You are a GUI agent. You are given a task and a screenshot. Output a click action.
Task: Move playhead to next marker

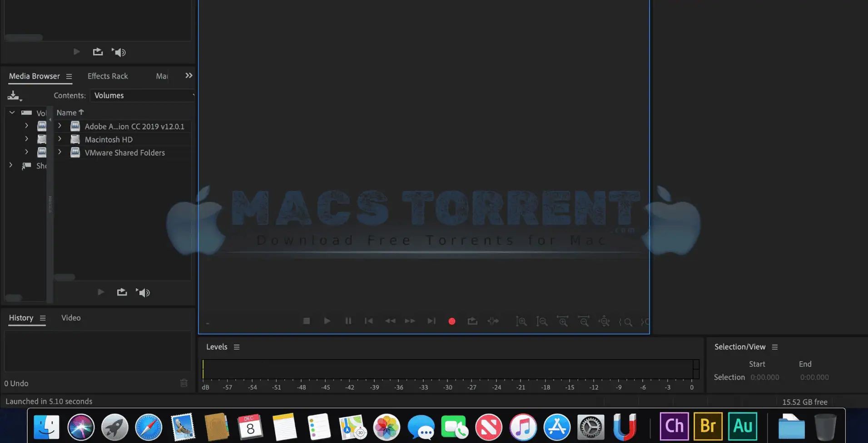tap(432, 321)
